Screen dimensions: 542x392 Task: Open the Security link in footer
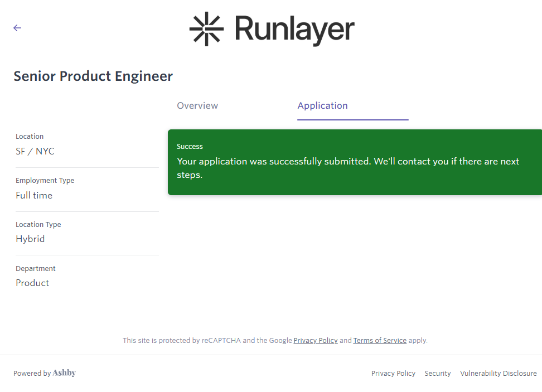(x=438, y=374)
